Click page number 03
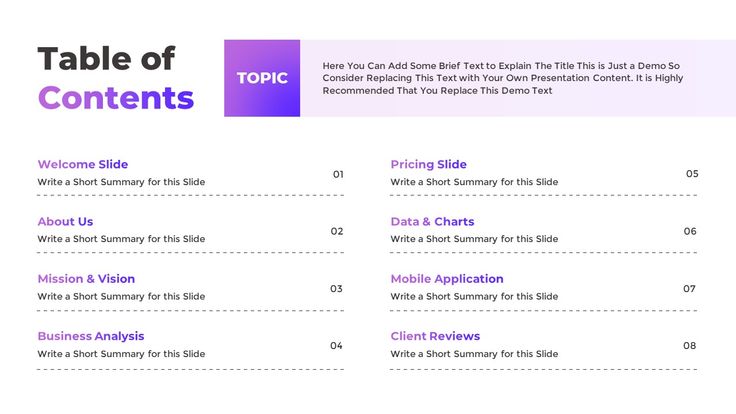This screenshot has width=736, height=414. point(336,289)
